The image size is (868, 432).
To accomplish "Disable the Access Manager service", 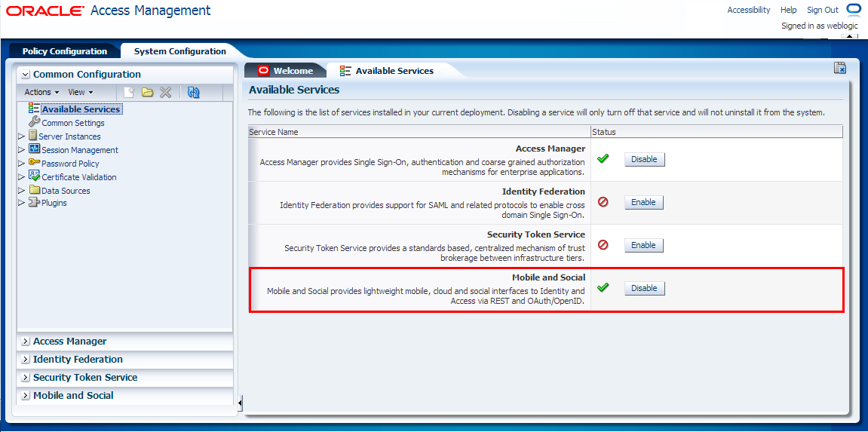I will (x=644, y=159).
